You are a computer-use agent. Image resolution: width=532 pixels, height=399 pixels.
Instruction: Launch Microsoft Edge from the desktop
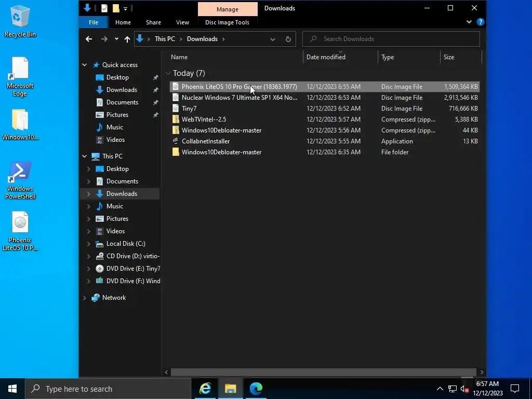coord(20,77)
